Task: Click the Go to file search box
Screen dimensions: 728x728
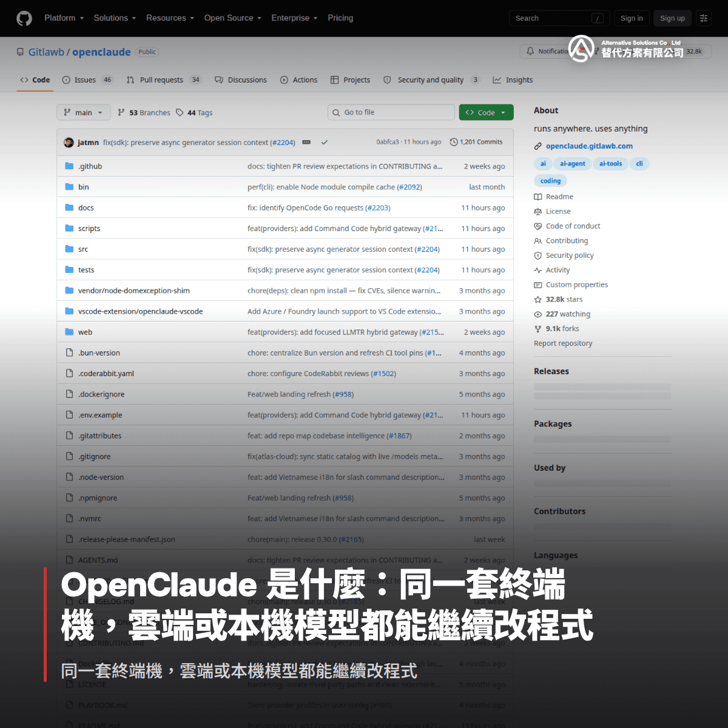Action: 391,112
